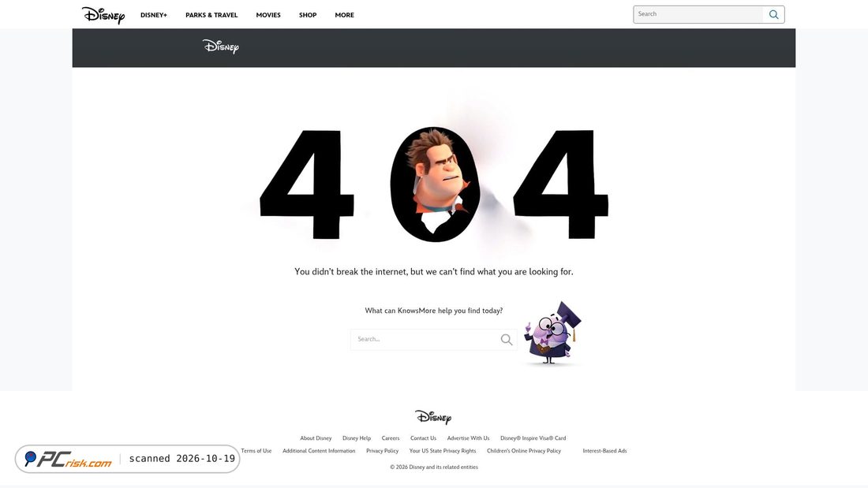Screen dimensions: 868x488
Task: Click the "You didn't break the internet" message
Action: point(434,272)
